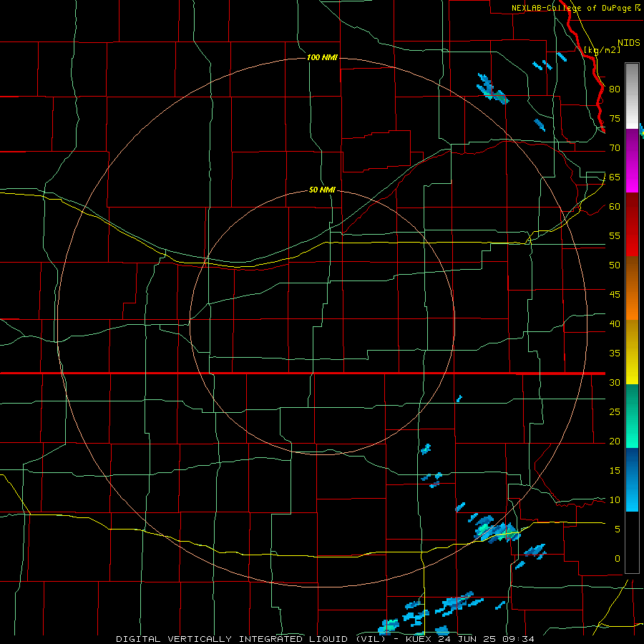Click the 20 value on the scale
The width and height of the screenshot is (644, 644).
pos(615,441)
